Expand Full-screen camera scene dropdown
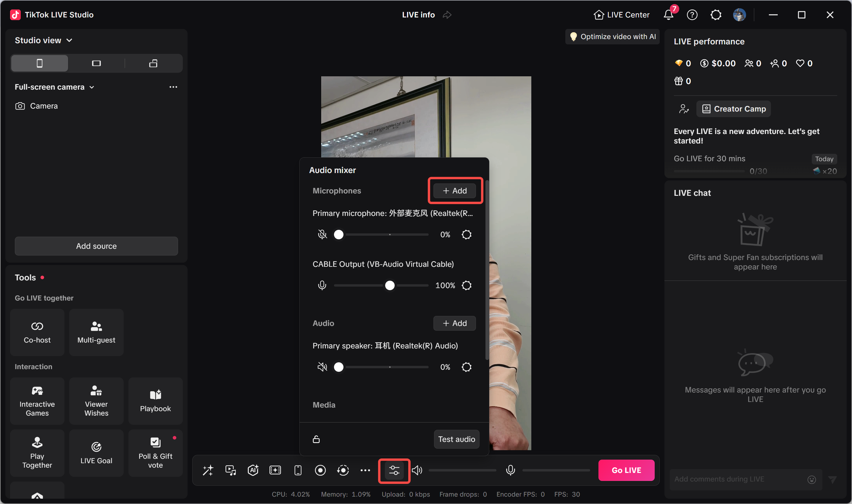 coord(54,87)
